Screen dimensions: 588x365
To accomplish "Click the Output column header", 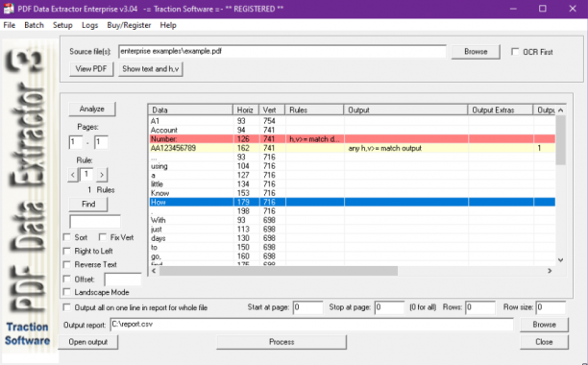I will tap(405, 109).
